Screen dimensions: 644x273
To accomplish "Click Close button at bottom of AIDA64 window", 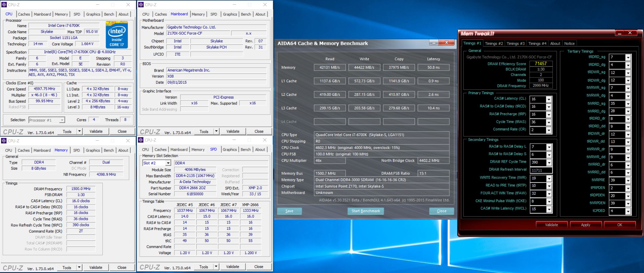I will click(x=442, y=211).
